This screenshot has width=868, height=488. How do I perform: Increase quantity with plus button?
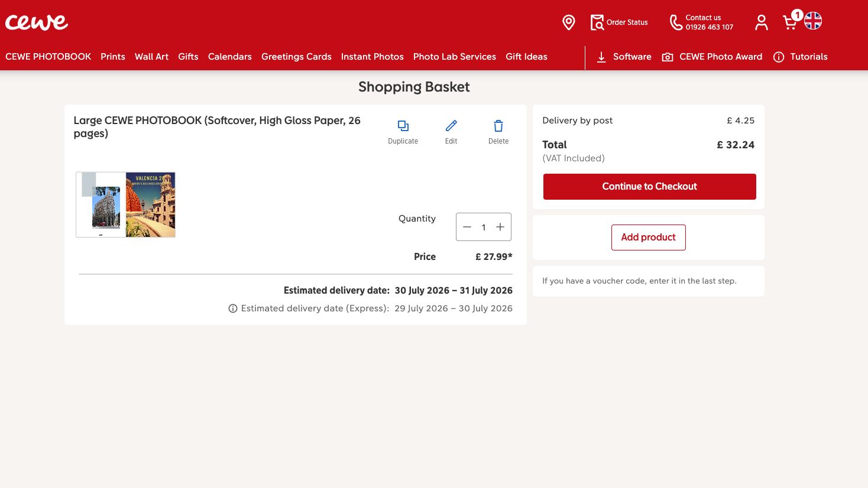tap(500, 227)
